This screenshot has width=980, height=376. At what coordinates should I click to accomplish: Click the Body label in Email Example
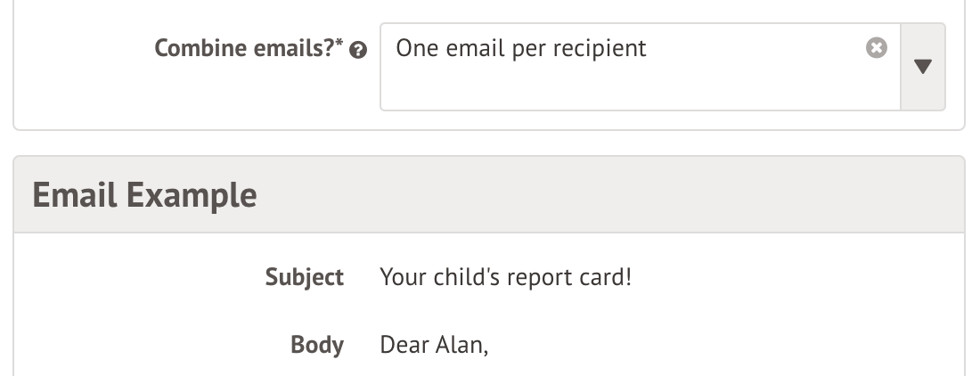click(x=317, y=345)
